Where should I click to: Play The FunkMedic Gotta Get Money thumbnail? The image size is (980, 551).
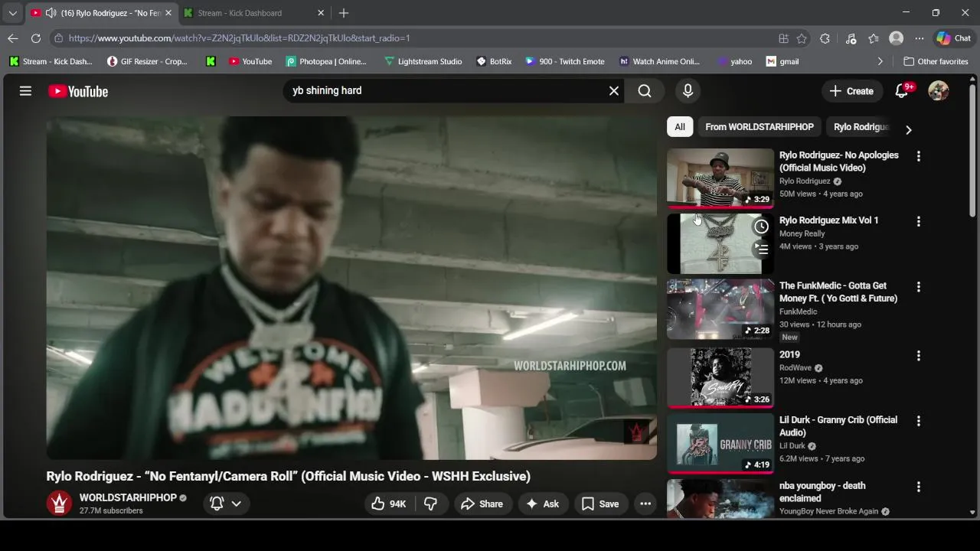point(720,309)
